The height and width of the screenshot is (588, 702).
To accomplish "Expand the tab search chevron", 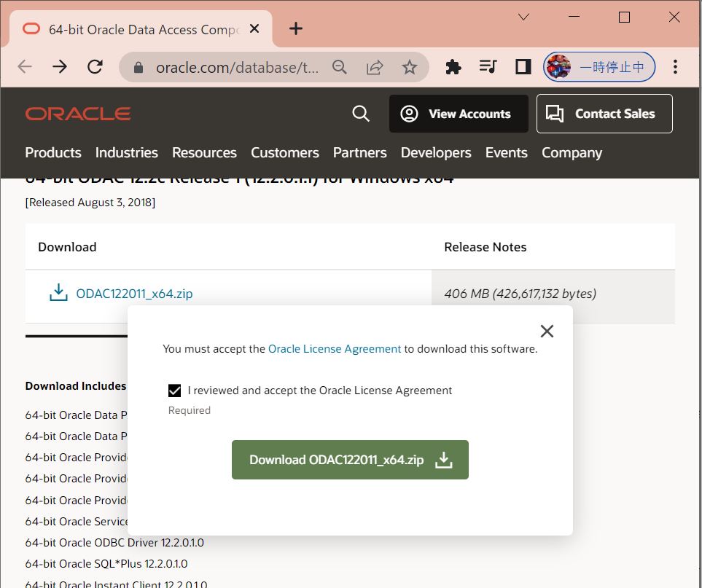I will [x=523, y=17].
